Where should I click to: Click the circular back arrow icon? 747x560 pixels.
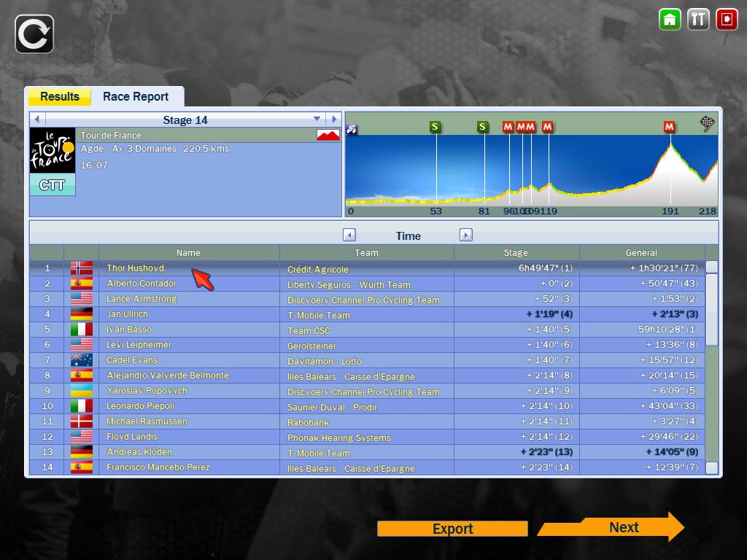coord(34,34)
